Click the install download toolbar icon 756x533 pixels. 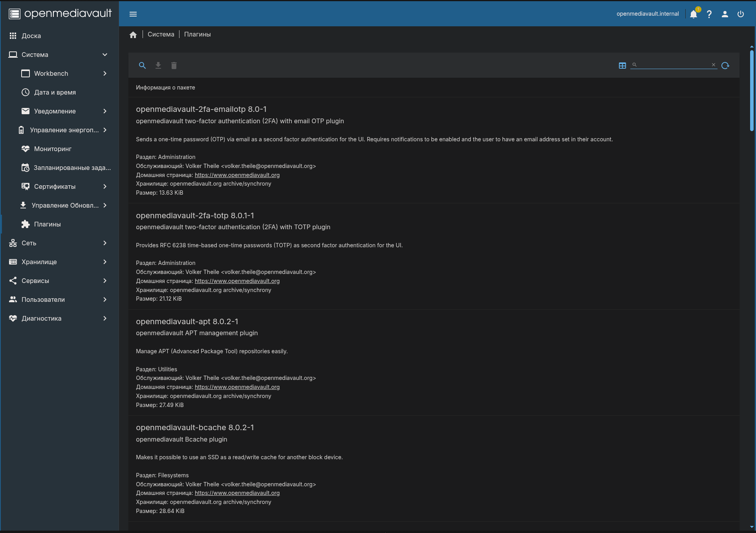click(x=158, y=66)
